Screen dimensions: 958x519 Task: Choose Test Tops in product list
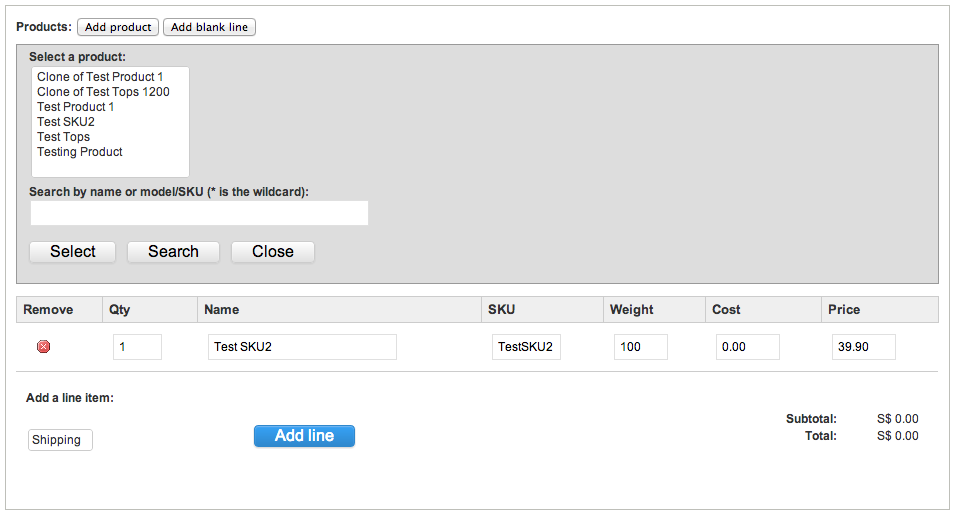click(64, 137)
